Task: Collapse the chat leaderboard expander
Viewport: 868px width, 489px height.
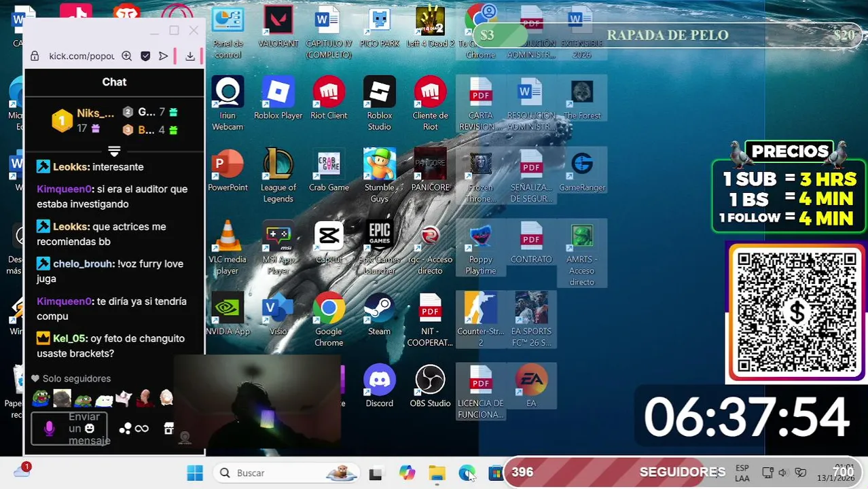Action: (x=114, y=151)
